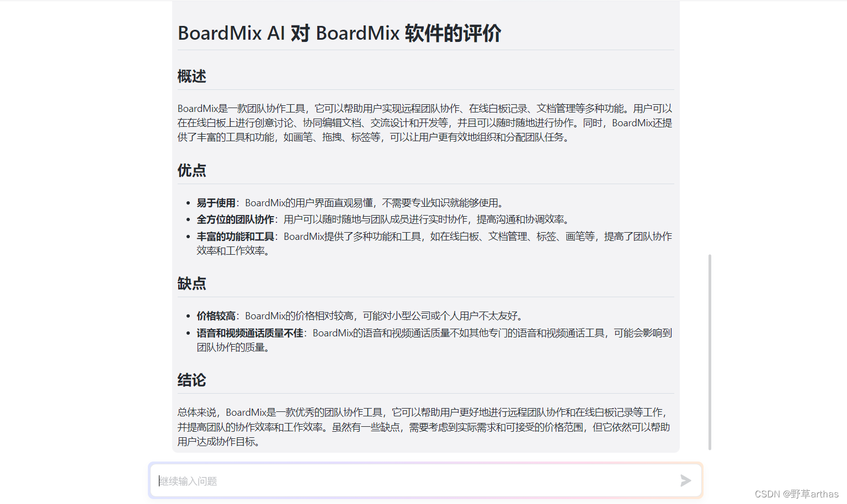Image resolution: width=847 pixels, height=504 pixels.
Task: Click the 优点 heading
Action: [x=191, y=170]
